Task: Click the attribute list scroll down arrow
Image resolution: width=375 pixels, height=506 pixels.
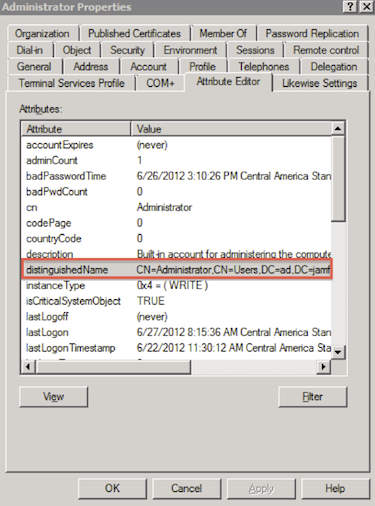Action: pos(338,352)
